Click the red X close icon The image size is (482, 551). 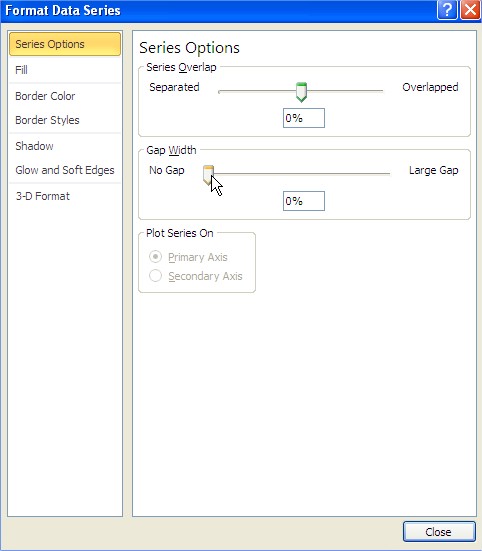pyautogui.click(x=470, y=10)
